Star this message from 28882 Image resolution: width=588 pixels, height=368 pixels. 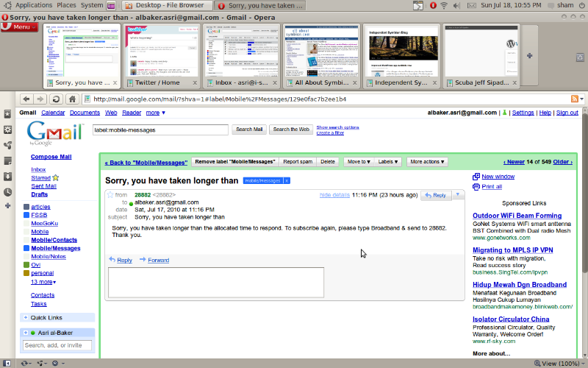pyautogui.click(x=110, y=194)
